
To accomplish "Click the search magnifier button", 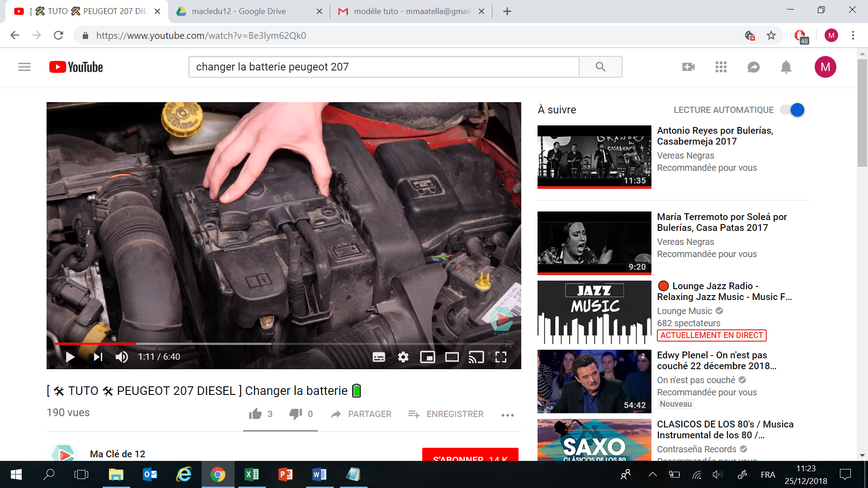I will tap(600, 67).
